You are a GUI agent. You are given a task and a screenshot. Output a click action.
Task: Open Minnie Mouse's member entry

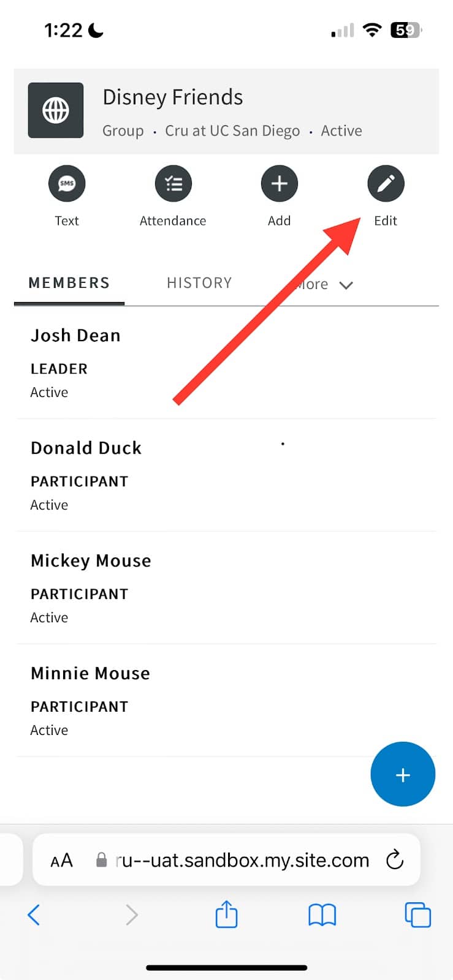click(x=90, y=674)
